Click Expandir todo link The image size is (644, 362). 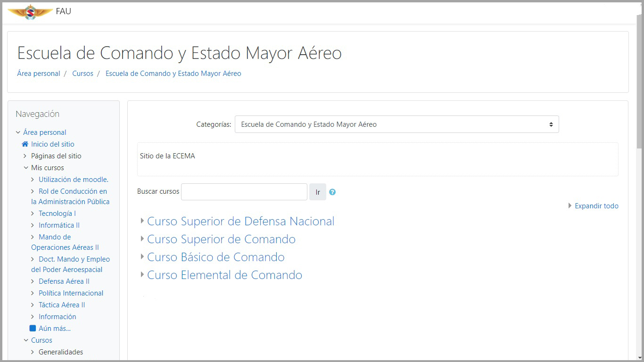(x=596, y=206)
